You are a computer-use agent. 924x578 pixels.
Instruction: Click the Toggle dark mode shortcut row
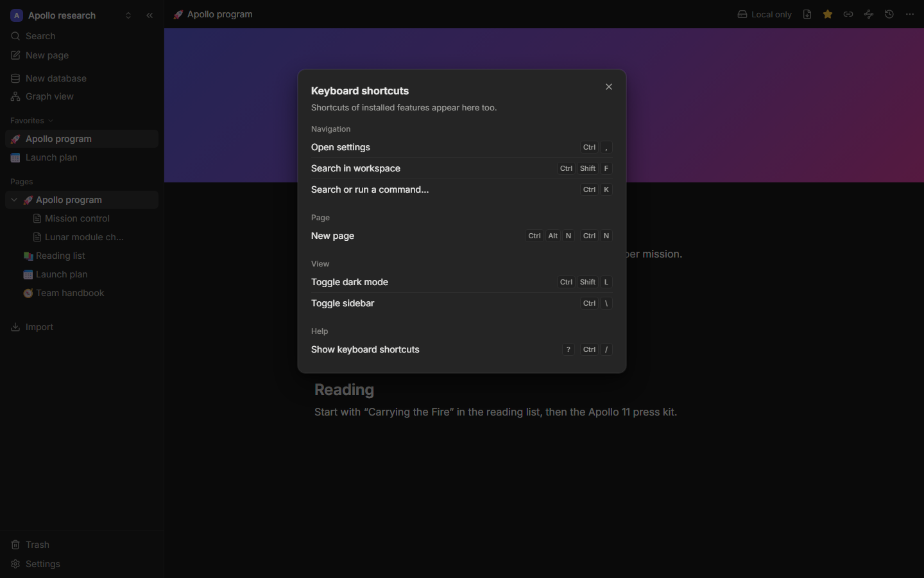(462, 282)
